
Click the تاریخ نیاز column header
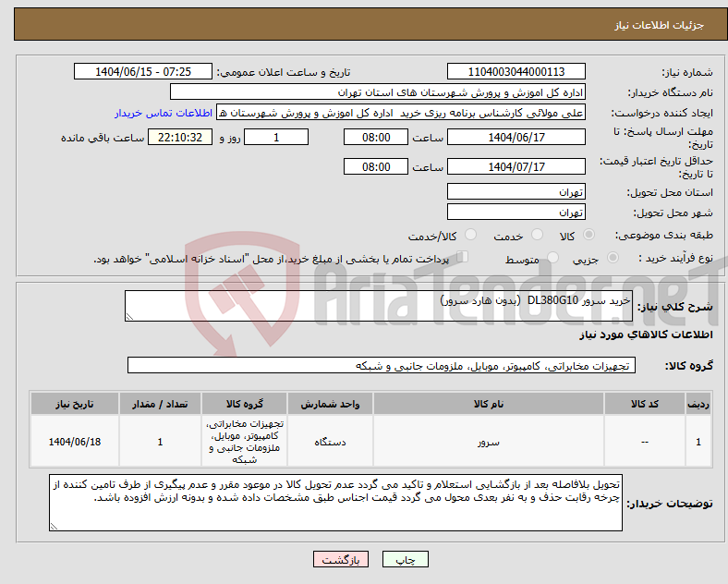tap(75, 404)
